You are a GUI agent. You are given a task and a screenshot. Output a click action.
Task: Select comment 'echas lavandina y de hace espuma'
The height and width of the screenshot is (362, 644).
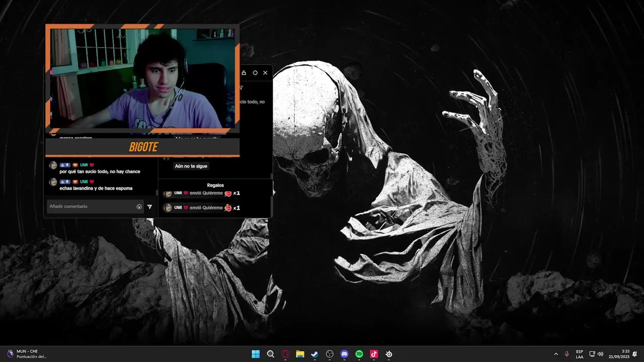(x=96, y=189)
